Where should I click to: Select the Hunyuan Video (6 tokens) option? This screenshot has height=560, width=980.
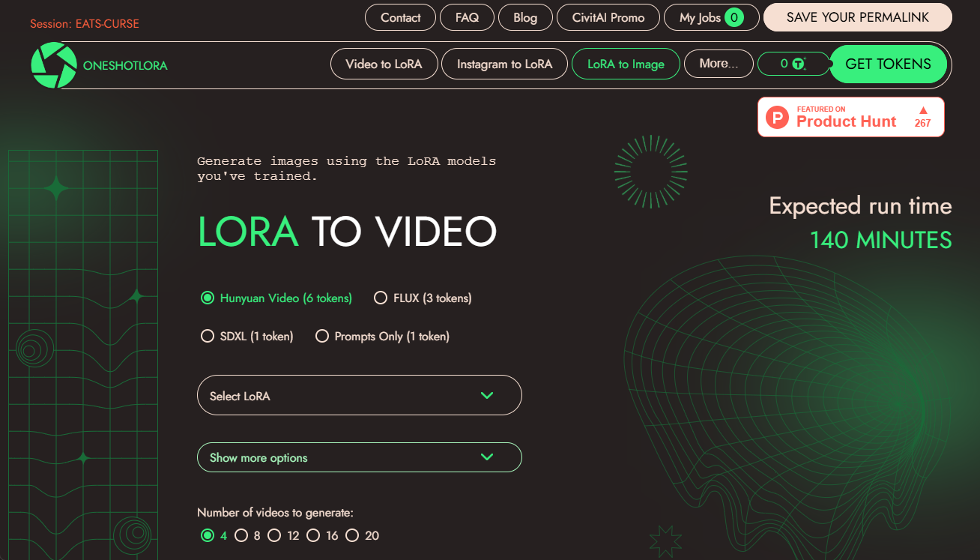pyautogui.click(x=208, y=298)
